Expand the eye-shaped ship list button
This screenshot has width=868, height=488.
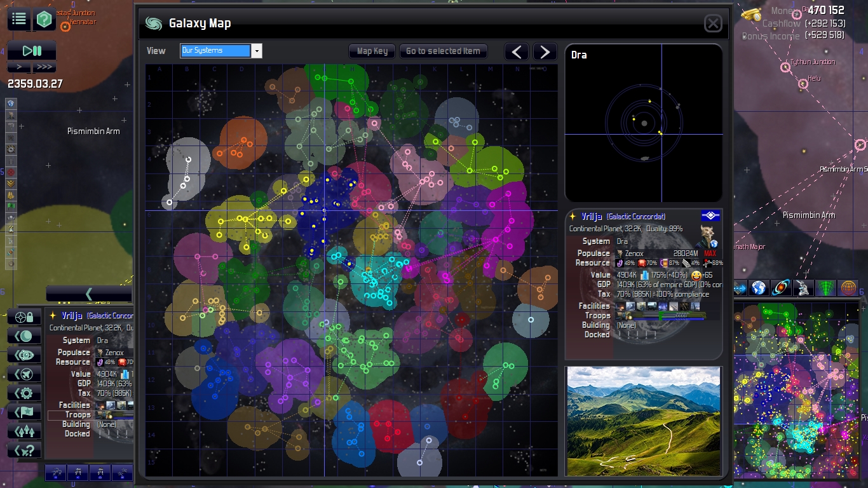(x=24, y=355)
